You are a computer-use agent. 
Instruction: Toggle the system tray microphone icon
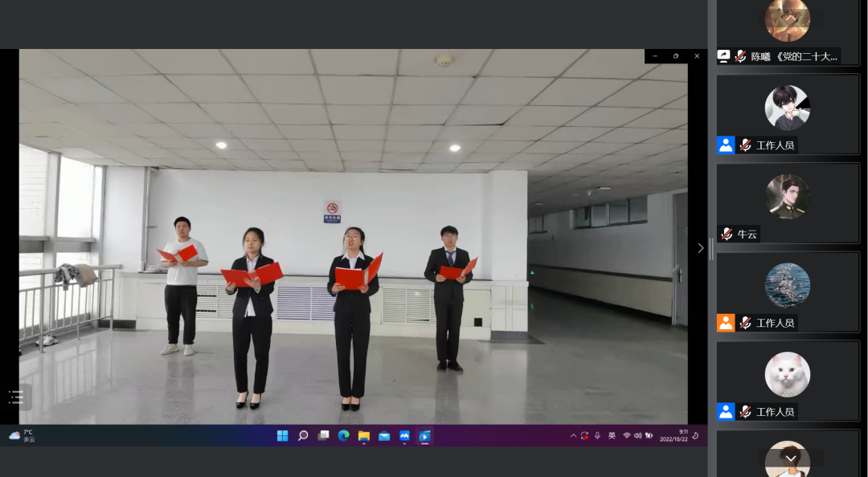(597, 436)
